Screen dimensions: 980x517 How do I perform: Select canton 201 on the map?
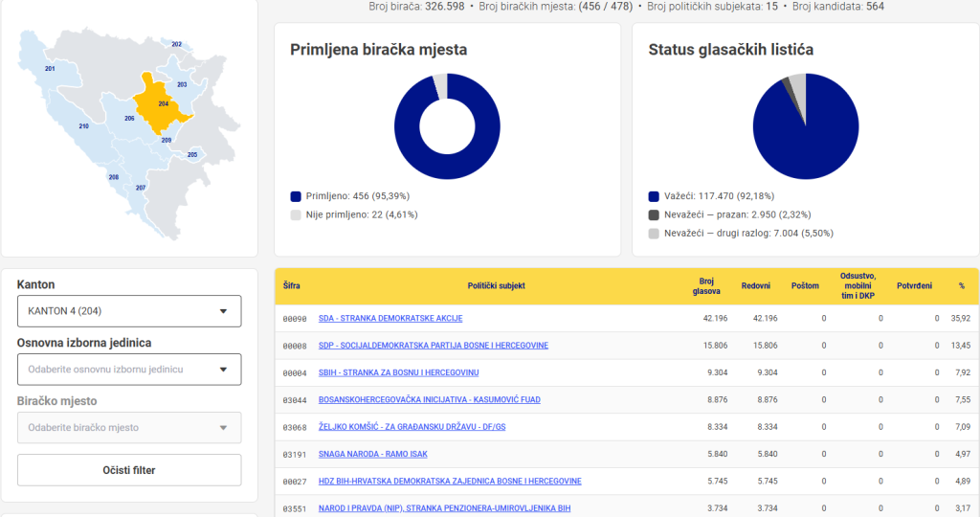click(50, 68)
